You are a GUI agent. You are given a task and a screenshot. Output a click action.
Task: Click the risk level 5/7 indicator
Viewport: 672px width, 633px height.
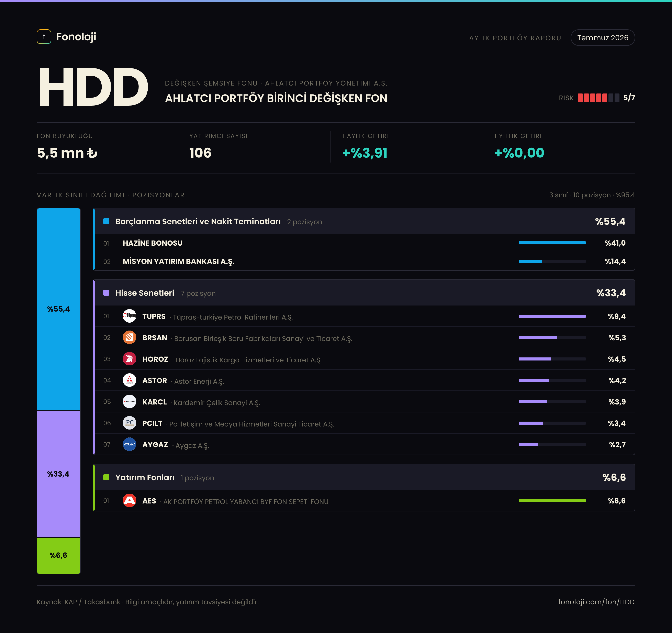pyautogui.click(x=597, y=98)
